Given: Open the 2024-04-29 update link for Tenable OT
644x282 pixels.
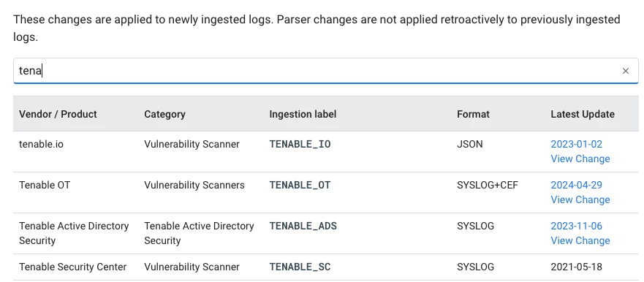Looking at the screenshot, I should 576,185.
